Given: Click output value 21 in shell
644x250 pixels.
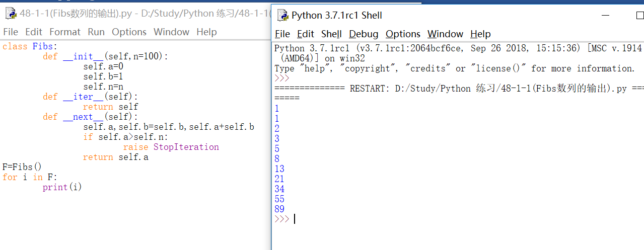Looking at the screenshot, I should [279, 179].
